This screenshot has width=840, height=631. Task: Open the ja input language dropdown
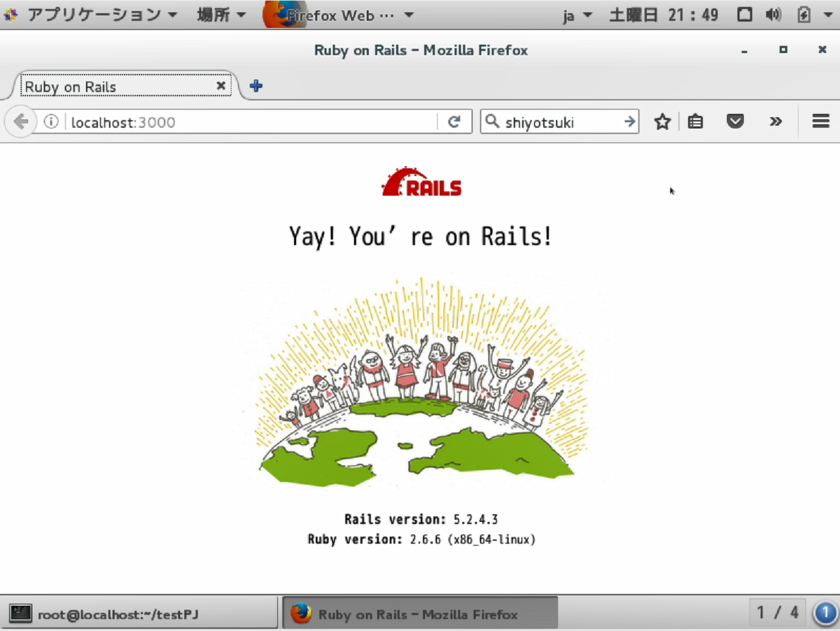[577, 15]
